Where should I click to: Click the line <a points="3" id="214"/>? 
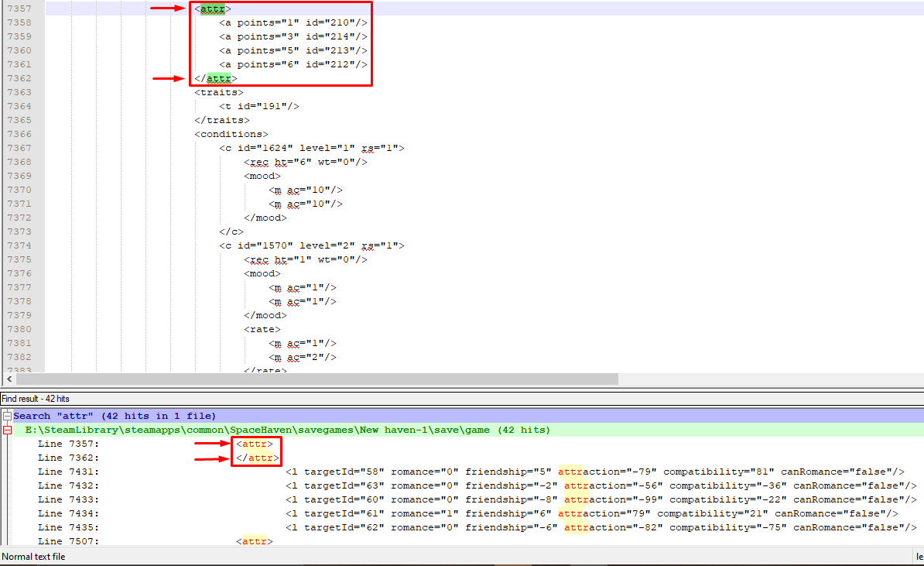pos(293,36)
